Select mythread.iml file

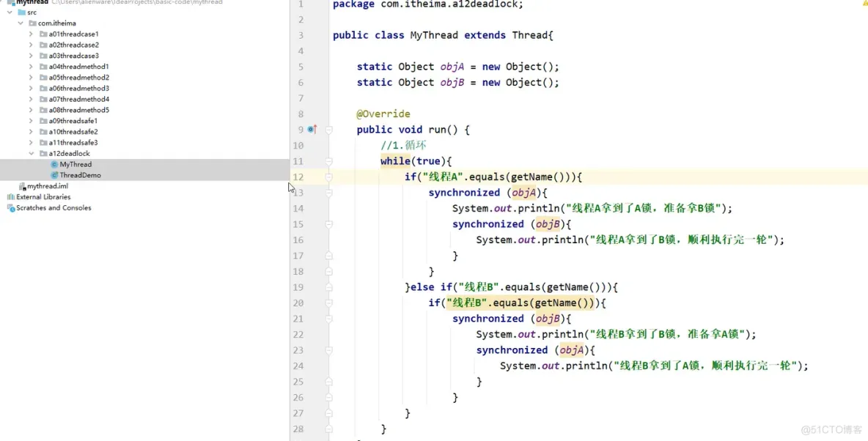[x=48, y=187]
